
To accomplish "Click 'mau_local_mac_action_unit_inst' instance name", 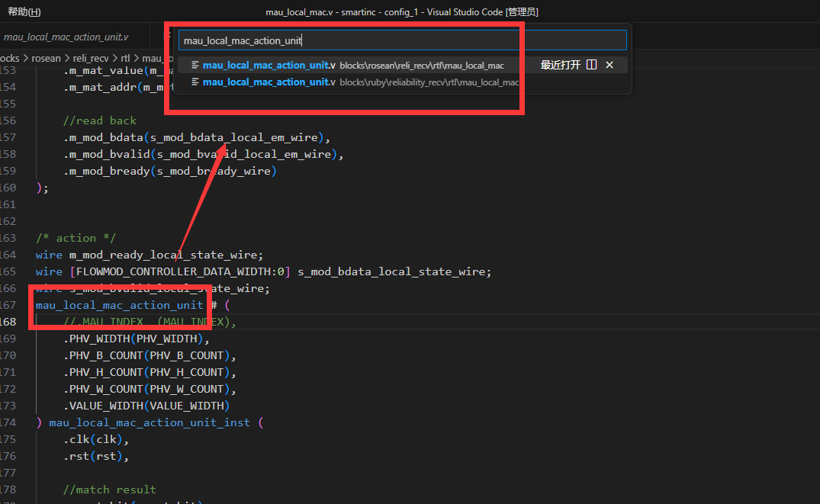I will 150,422.
